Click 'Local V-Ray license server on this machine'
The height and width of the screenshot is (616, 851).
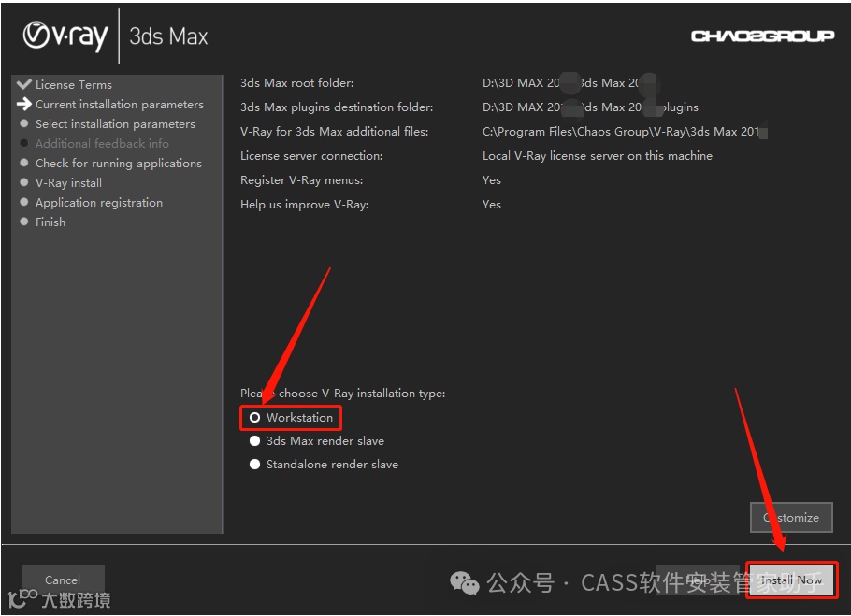point(598,155)
